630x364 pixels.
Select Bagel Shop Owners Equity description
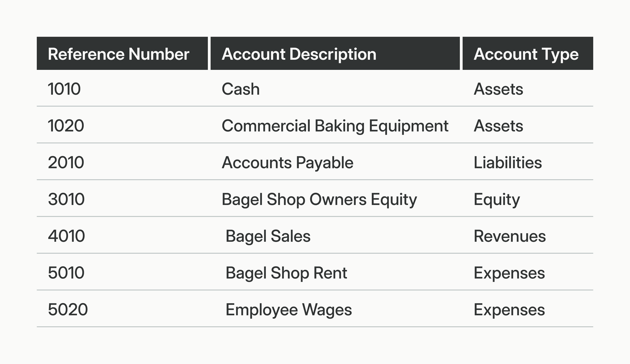(319, 199)
